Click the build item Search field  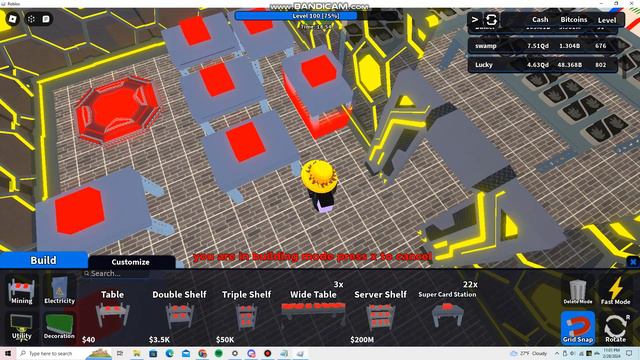[116, 273]
